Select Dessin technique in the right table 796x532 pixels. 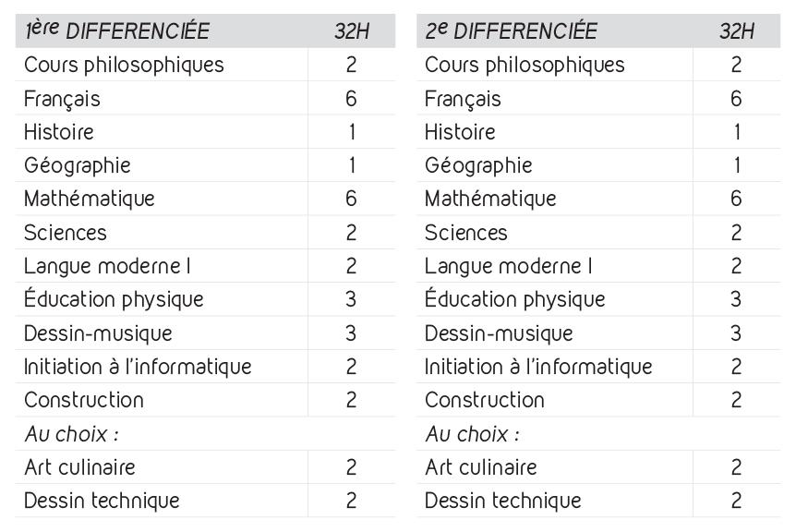click(x=503, y=501)
